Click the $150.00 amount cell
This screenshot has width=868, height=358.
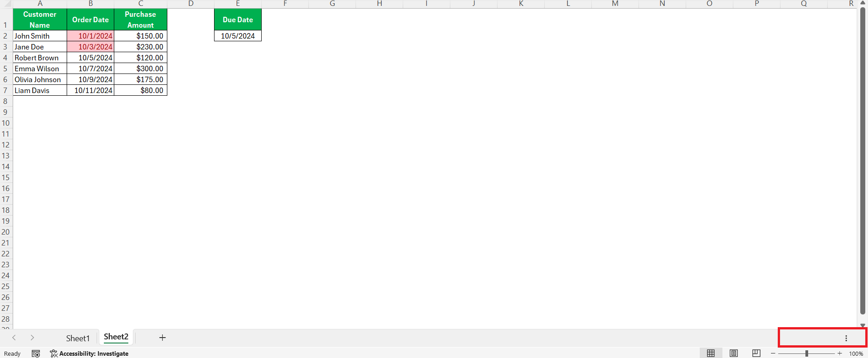point(141,36)
